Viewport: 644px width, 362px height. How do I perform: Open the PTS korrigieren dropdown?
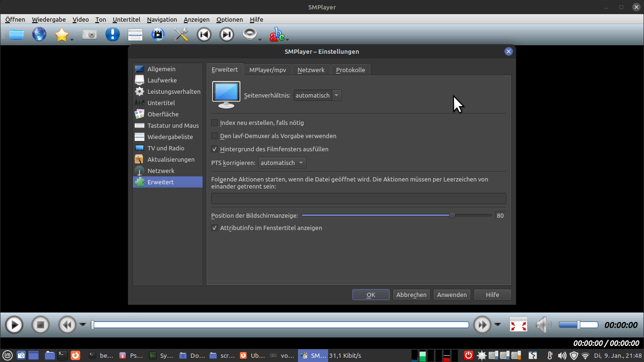pos(282,163)
